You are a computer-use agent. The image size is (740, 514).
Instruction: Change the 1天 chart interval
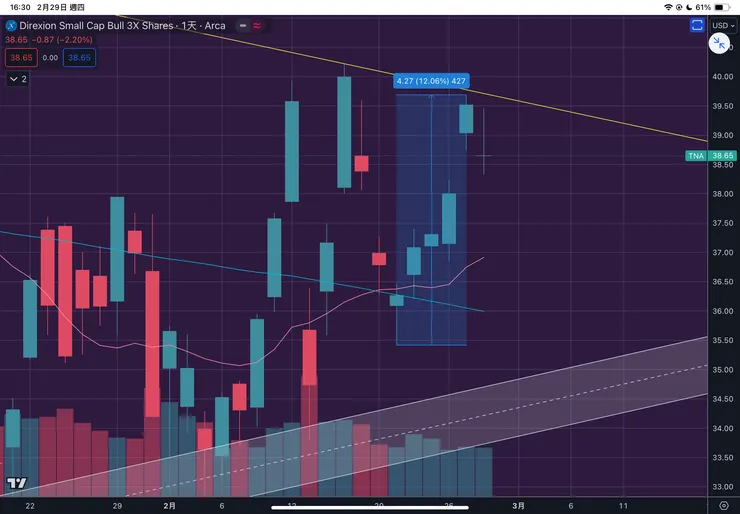pos(189,25)
